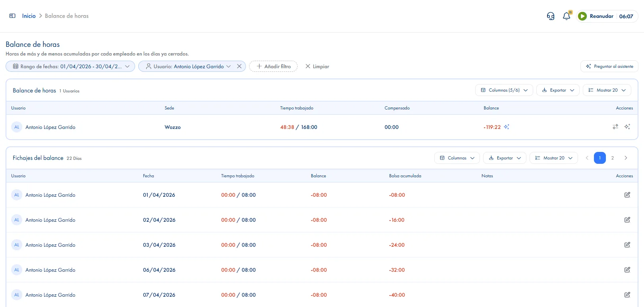Open the support headset icon

[x=551, y=16]
